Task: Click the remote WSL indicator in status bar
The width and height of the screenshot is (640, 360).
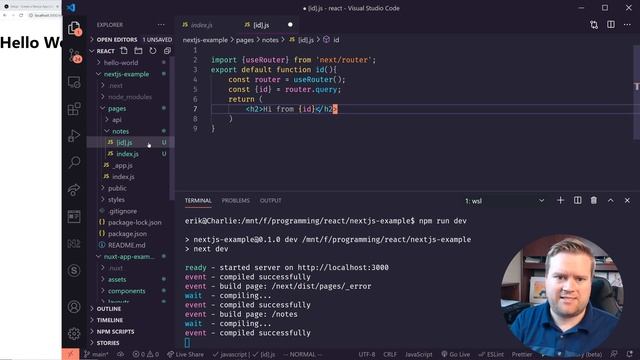Action: (70, 354)
